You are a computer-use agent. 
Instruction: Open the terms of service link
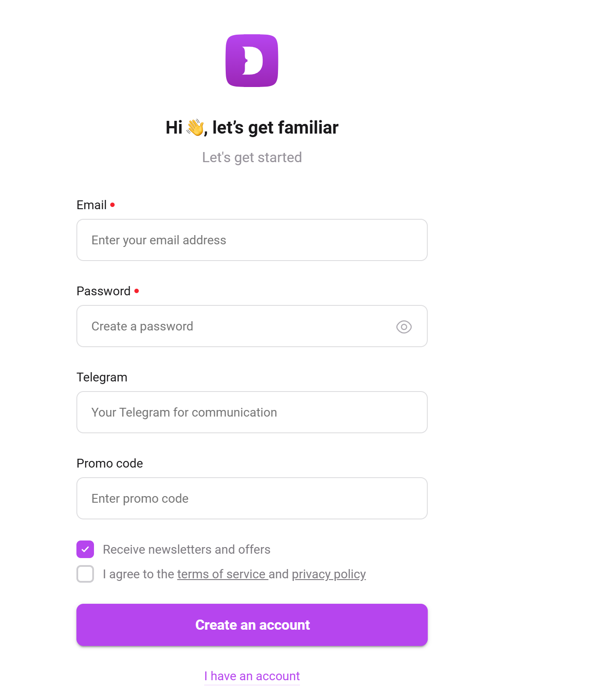(x=222, y=574)
